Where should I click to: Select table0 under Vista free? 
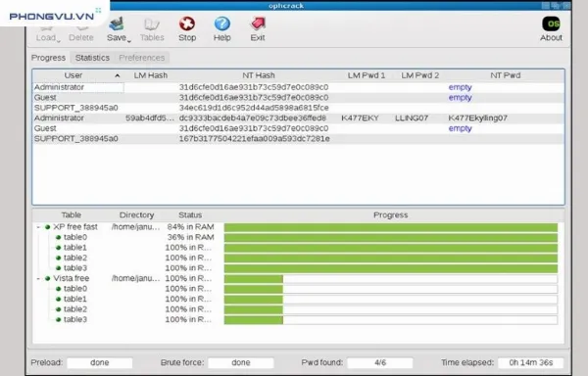[x=297, y=289]
